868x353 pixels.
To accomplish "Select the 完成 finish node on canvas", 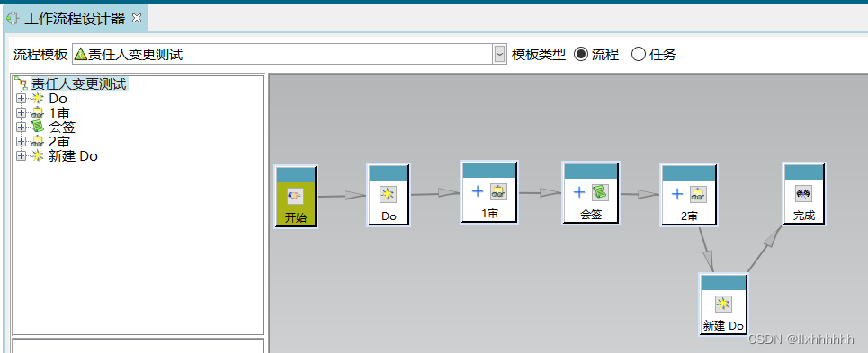I will point(804,194).
